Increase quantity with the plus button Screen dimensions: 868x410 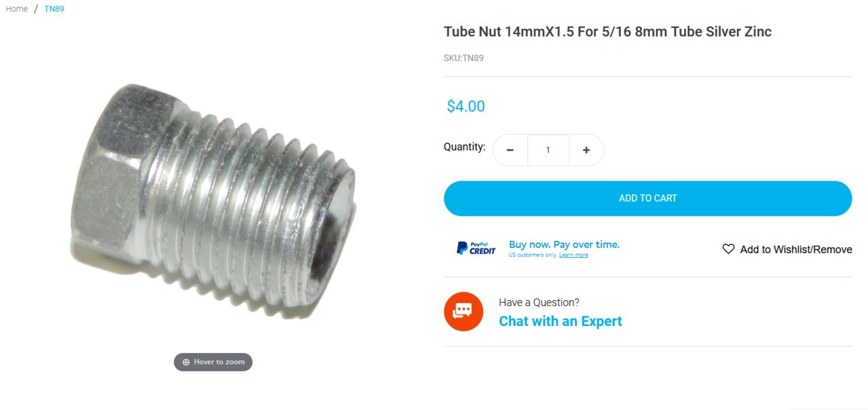click(586, 150)
